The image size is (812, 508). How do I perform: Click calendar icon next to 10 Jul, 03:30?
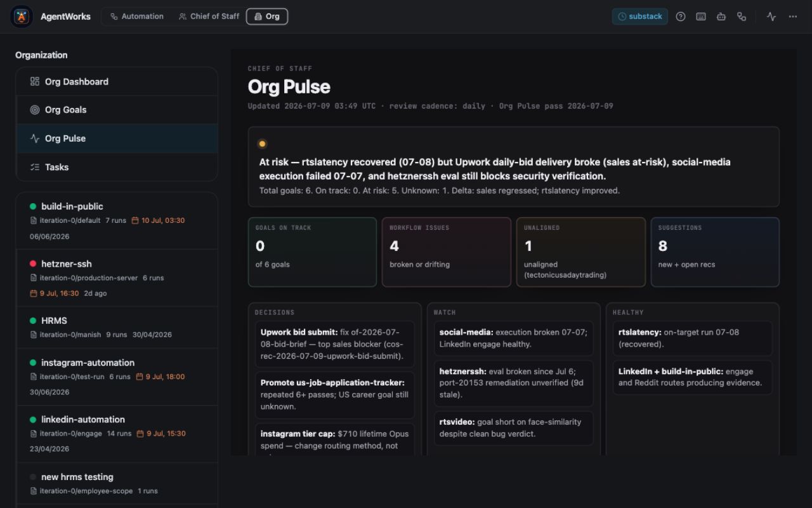tap(135, 220)
